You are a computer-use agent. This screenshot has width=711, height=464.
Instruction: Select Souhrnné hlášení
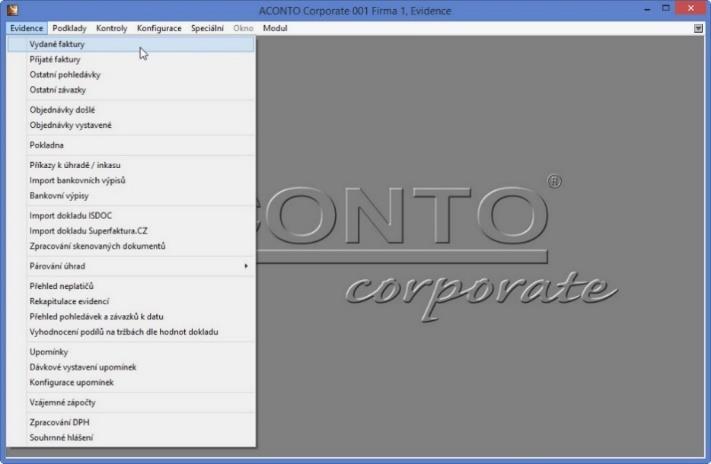[x=131, y=438]
